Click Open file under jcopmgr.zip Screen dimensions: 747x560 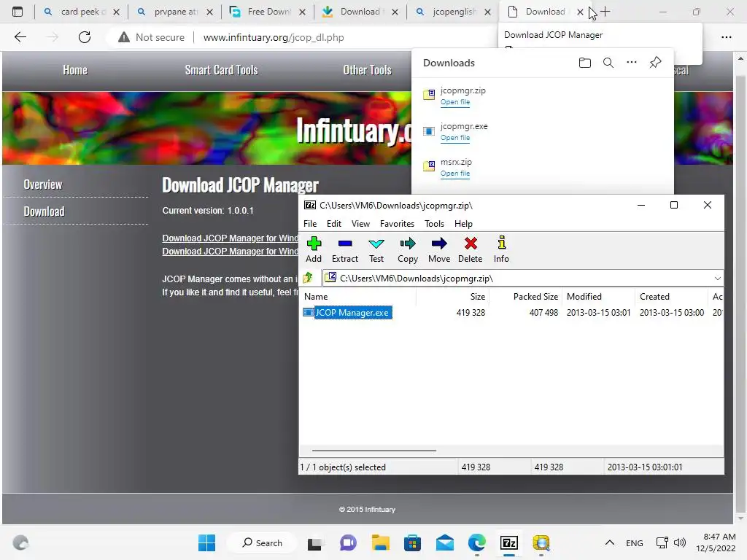coord(455,102)
